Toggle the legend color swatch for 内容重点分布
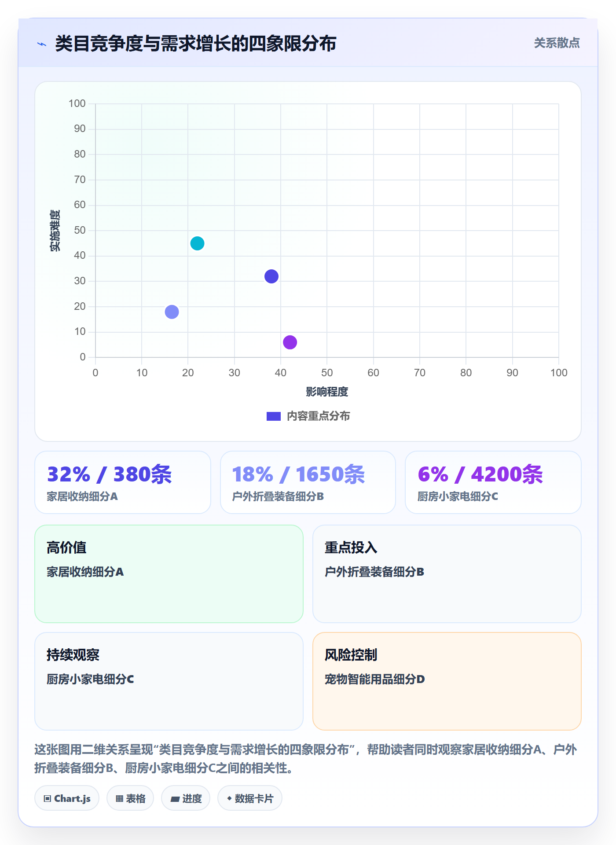 click(x=274, y=416)
